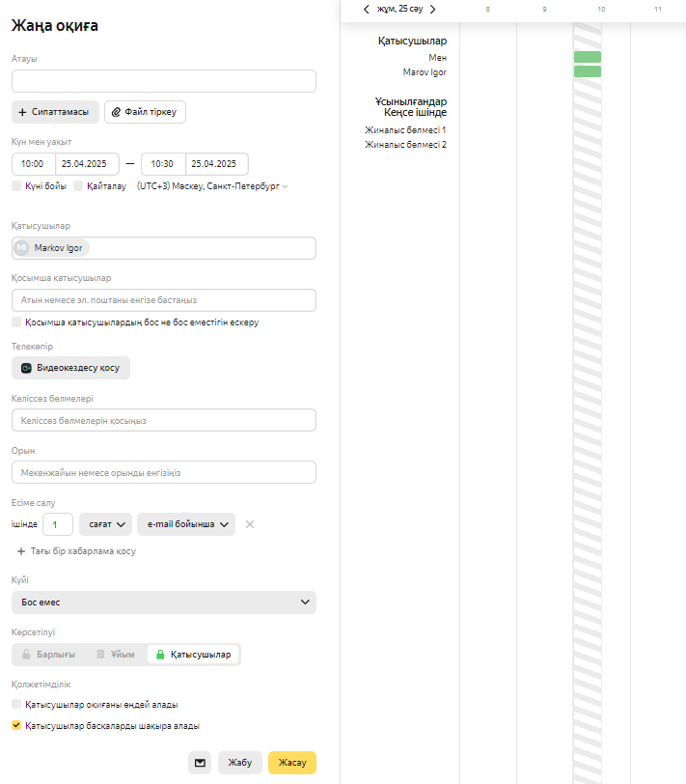Expand the Бос емес status dropdown
The height and width of the screenshot is (784, 686).
coord(163,602)
